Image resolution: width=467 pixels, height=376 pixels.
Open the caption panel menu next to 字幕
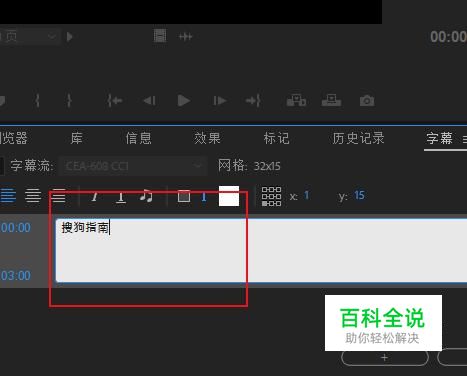coord(465,139)
